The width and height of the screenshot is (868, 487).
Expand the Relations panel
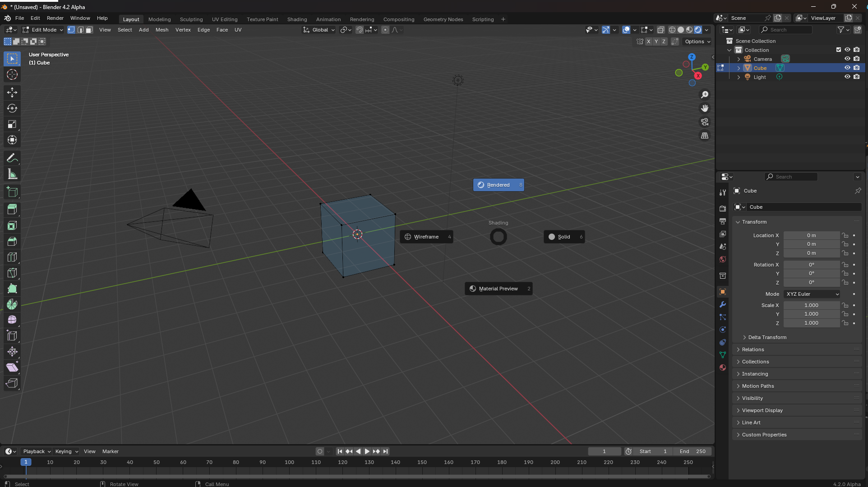point(797,349)
